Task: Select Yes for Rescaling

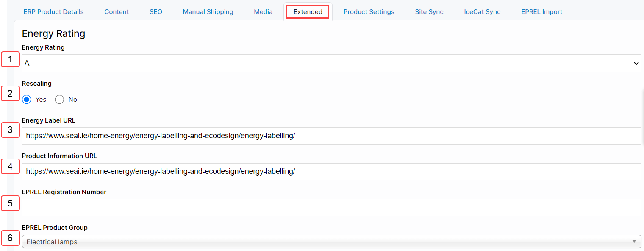Action: 27,100
